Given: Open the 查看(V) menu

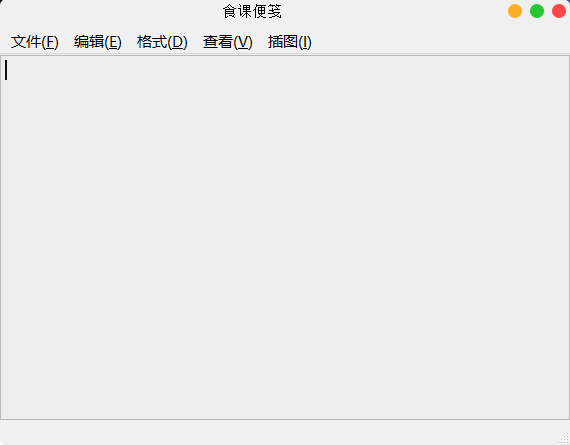Looking at the screenshot, I should (x=227, y=42).
